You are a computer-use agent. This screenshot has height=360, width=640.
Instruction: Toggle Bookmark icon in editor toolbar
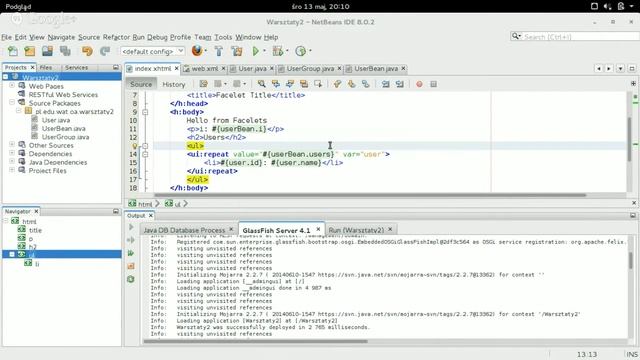[x=366, y=84]
